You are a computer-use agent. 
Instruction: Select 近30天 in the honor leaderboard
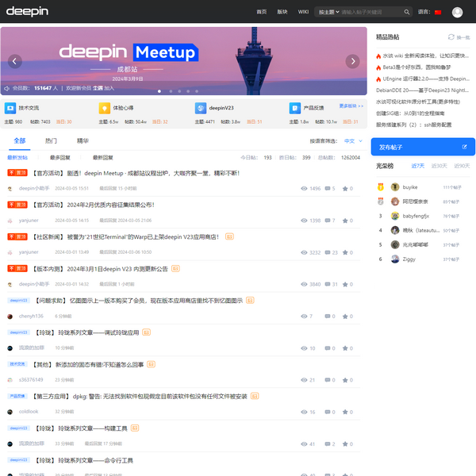coord(460,166)
